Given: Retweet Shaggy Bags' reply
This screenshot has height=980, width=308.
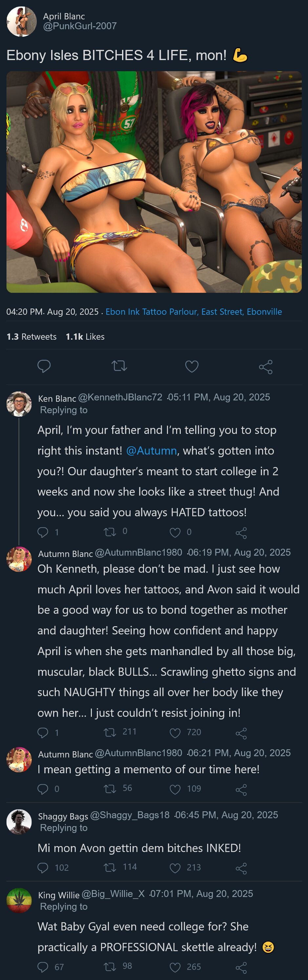Looking at the screenshot, I should (x=110, y=867).
